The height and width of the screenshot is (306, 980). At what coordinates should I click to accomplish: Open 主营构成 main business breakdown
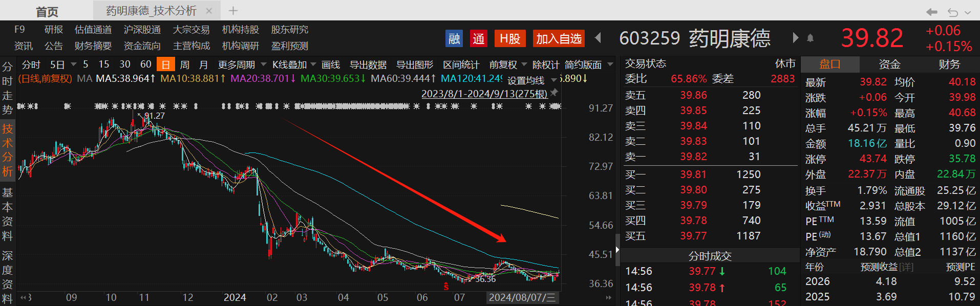tap(191, 46)
